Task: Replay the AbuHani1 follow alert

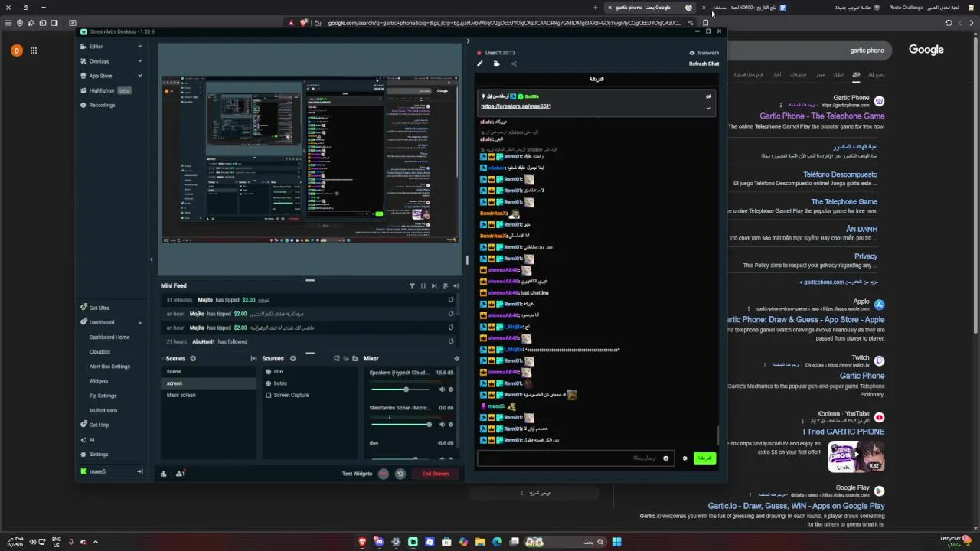Action: pos(451,341)
